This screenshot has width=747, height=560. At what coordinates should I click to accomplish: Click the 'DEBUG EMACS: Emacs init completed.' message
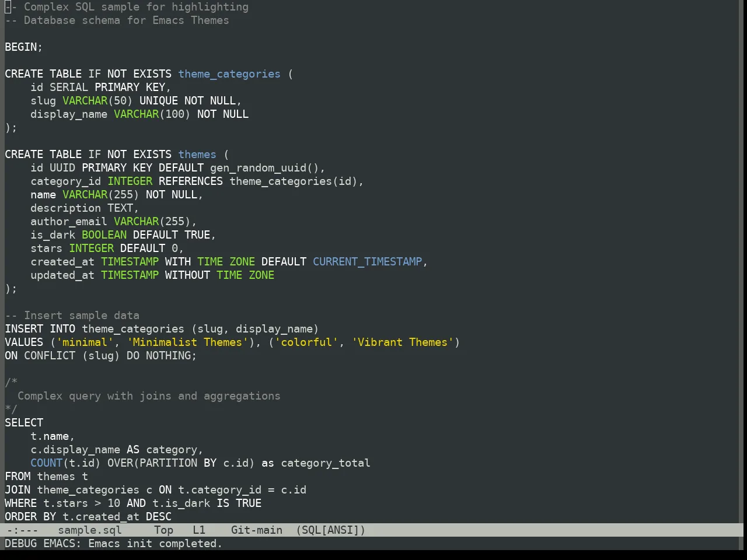point(114,544)
